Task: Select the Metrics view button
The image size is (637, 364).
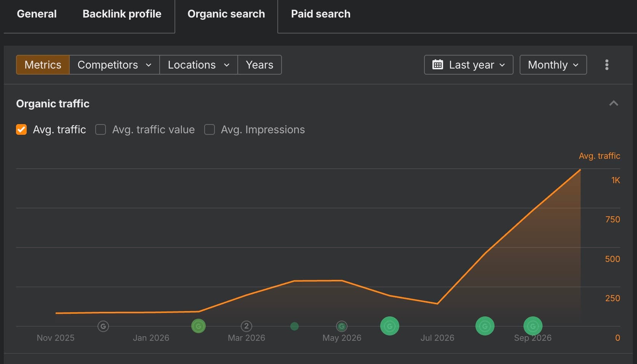Action: click(43, 65)
